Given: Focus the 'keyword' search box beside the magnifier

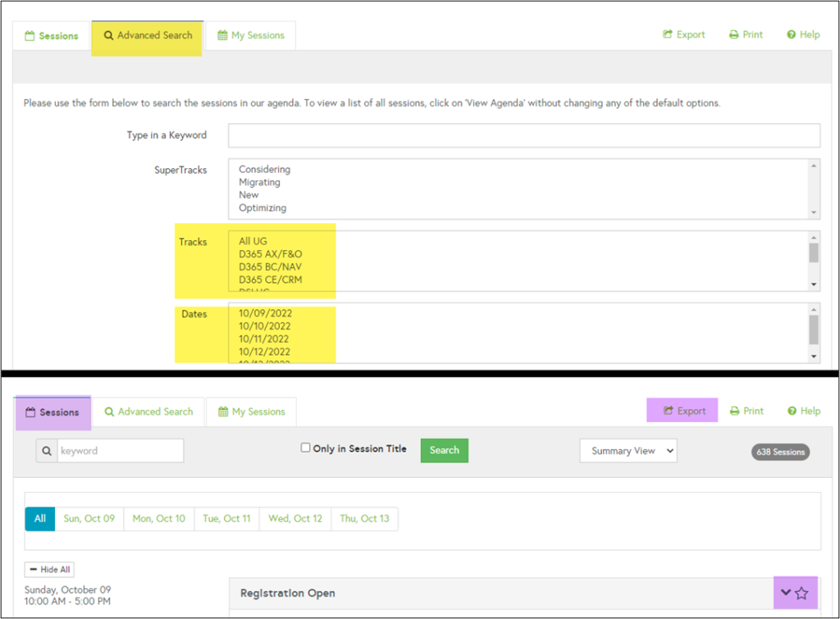Looking at the screenshot, I should point(121,451).
